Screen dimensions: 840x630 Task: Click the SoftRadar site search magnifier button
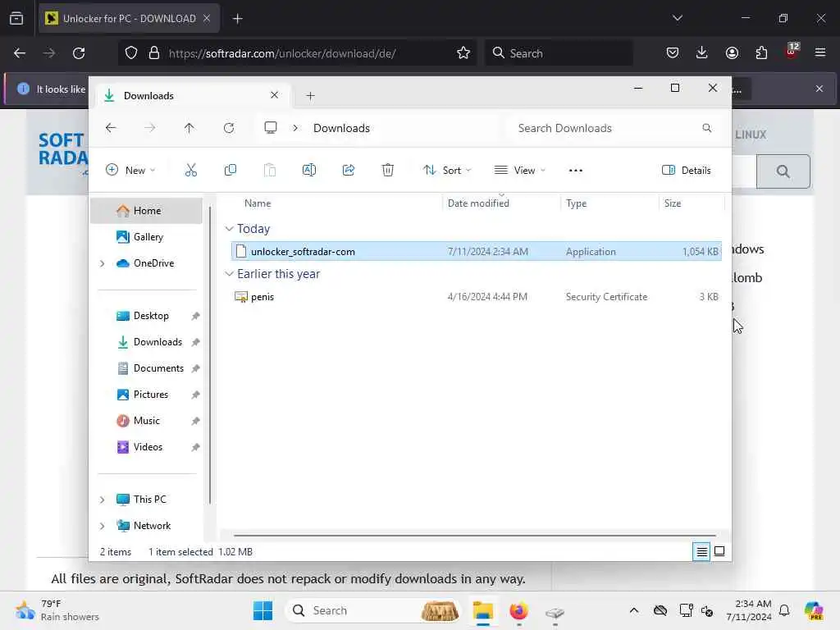(783, 171)
